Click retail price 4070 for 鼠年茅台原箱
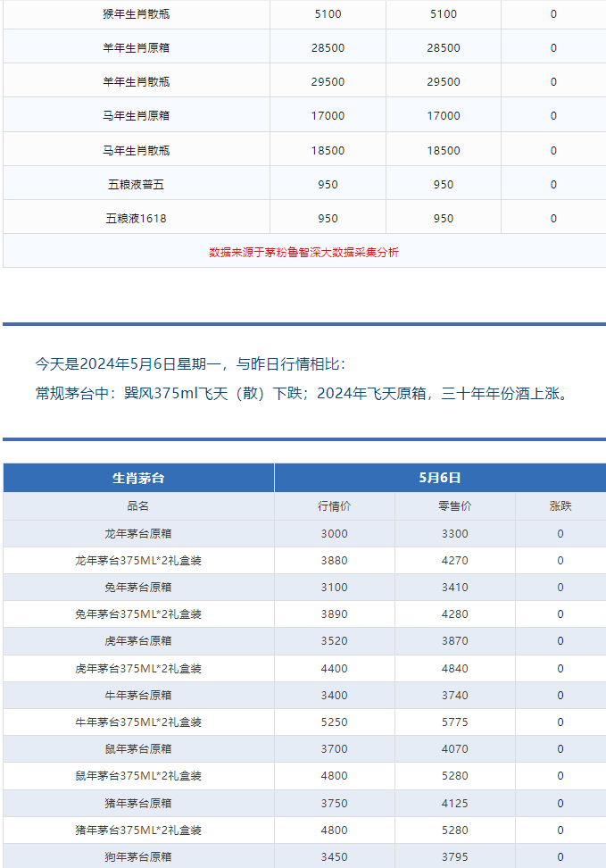The height and width of the screenshot is (868, 606). coord(455,749)
